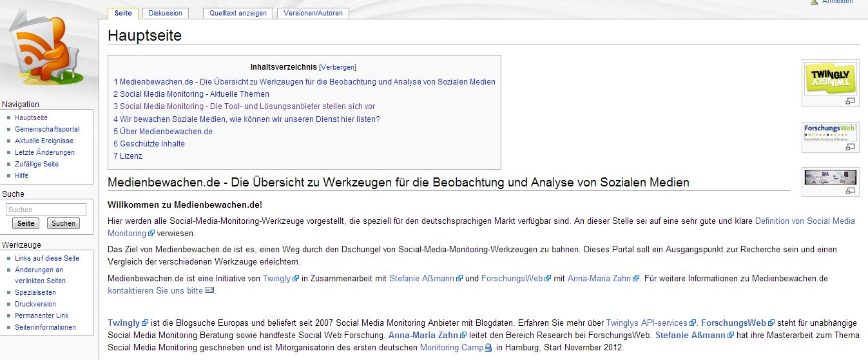Screen dimensions: 868x360
Task: Open Hilfe in the sidebar
Action: (x=21, y=175)
